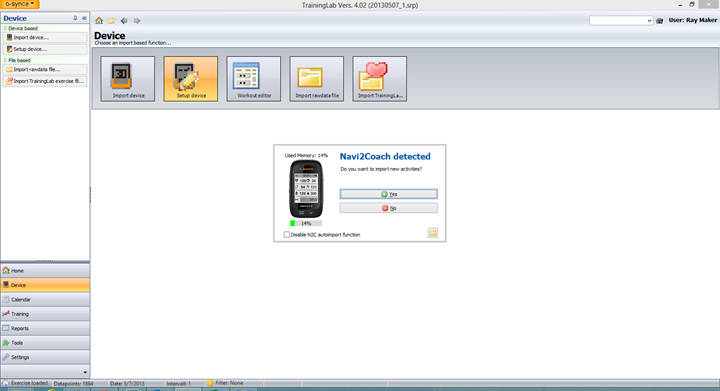
Task: Expand navigation pane options arrow at bottom
Action: [x=85, y=372]
